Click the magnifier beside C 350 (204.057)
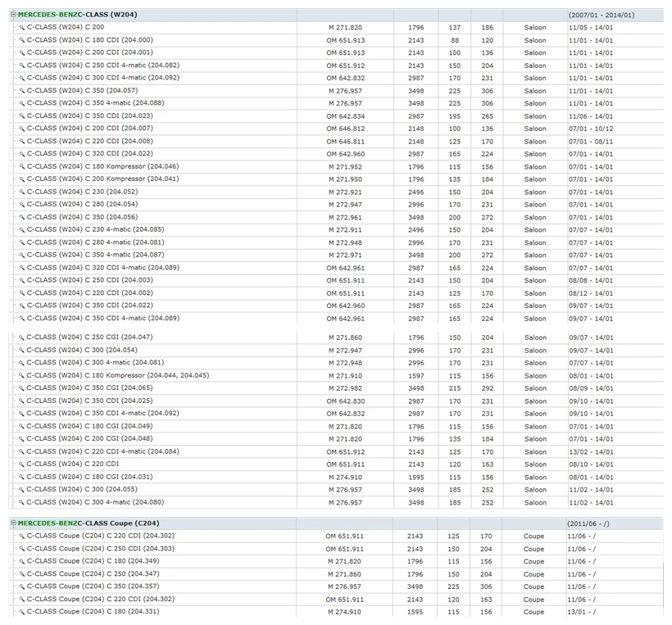The image size is (672, 625). coord(22,91)
